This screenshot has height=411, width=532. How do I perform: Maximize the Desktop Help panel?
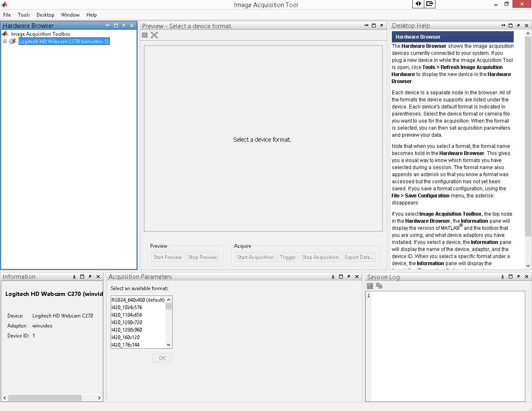(x=510, y=26)
